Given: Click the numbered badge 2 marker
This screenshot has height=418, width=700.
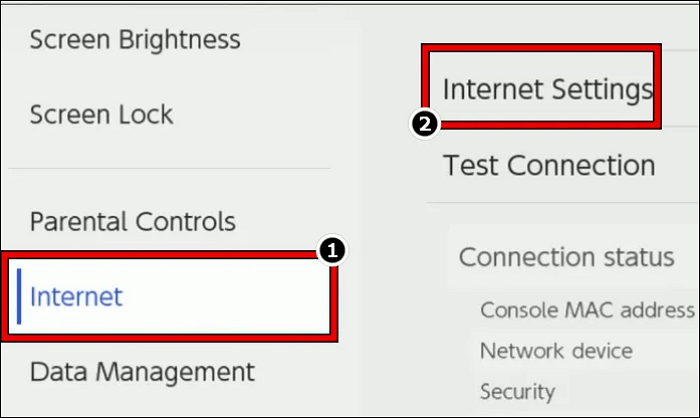Looking at the screenshot, I should (426, 125).
